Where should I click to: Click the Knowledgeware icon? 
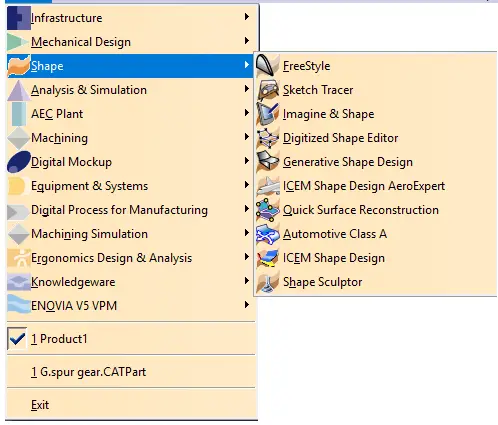(x=19, y=282)
